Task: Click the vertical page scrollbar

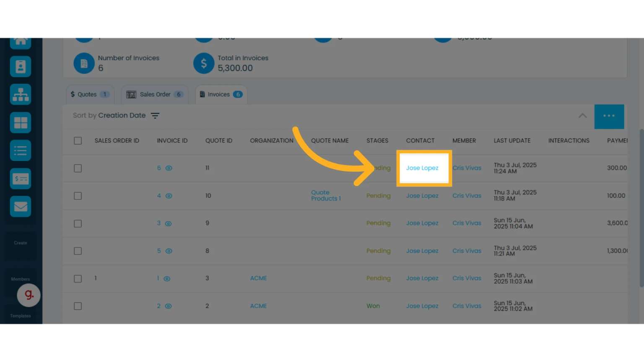Action: pos(641,208)
